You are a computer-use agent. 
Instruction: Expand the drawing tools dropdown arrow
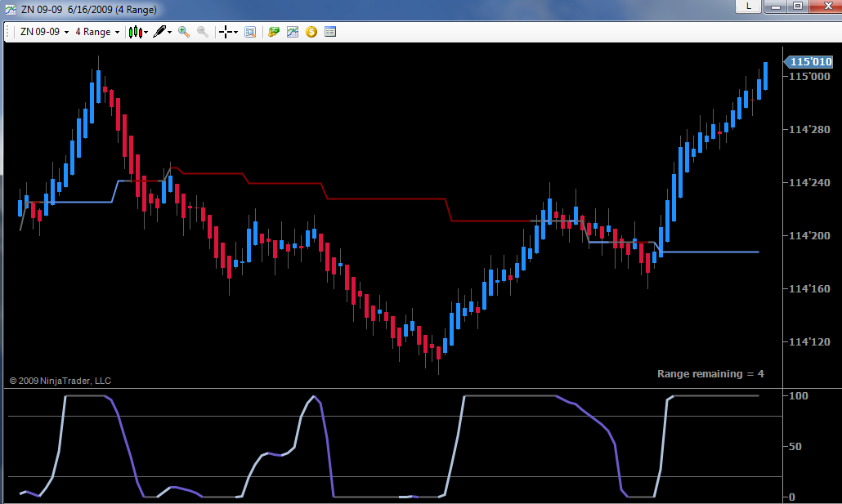click(170, 32)
